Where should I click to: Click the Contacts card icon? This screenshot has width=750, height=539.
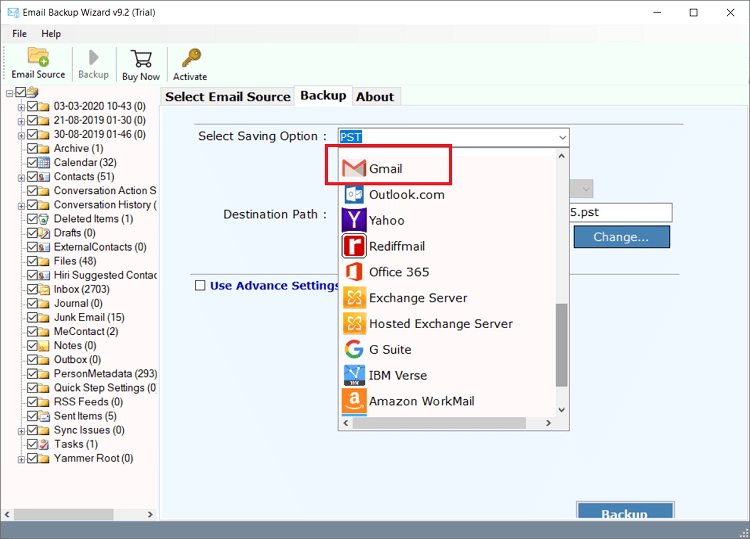44,176
